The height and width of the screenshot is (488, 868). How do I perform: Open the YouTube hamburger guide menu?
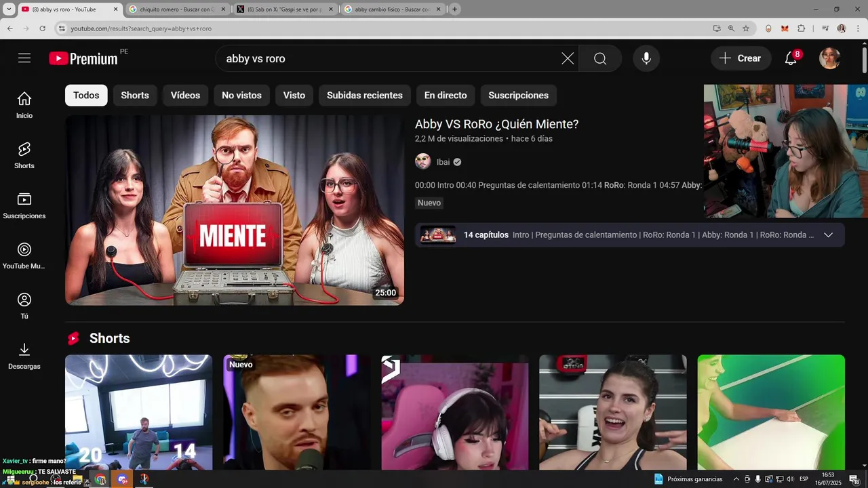point(24,58)
